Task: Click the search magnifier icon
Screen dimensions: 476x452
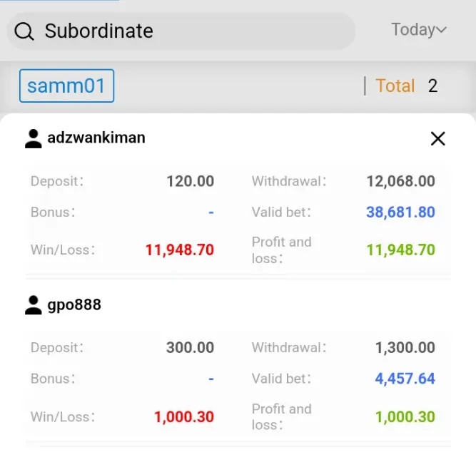Action: click(24, 31)
